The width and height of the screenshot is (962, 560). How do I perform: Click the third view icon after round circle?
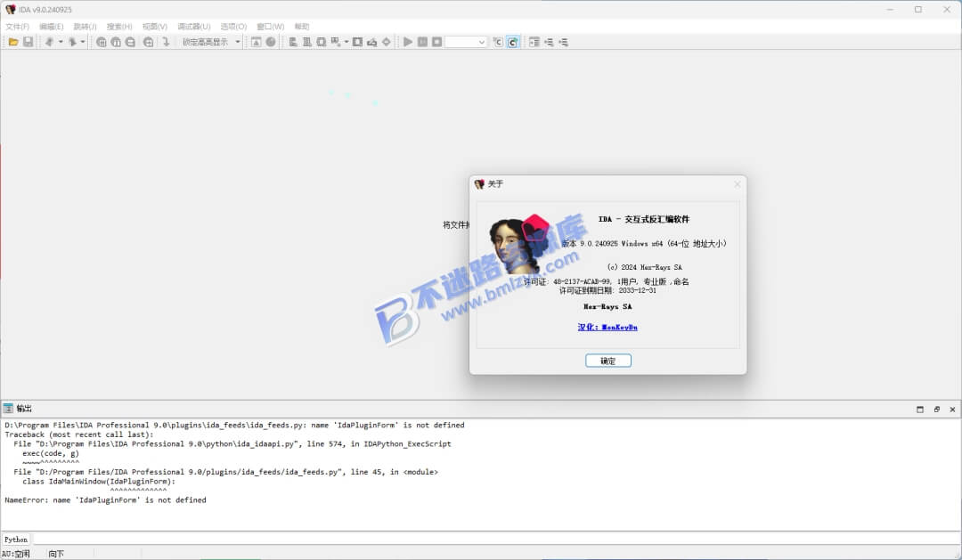321,43
